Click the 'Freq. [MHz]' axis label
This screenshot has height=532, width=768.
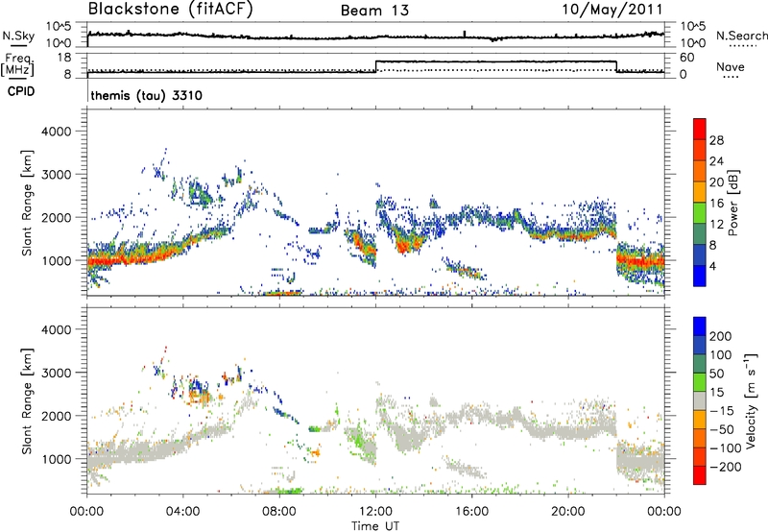(x=19, y=65)
